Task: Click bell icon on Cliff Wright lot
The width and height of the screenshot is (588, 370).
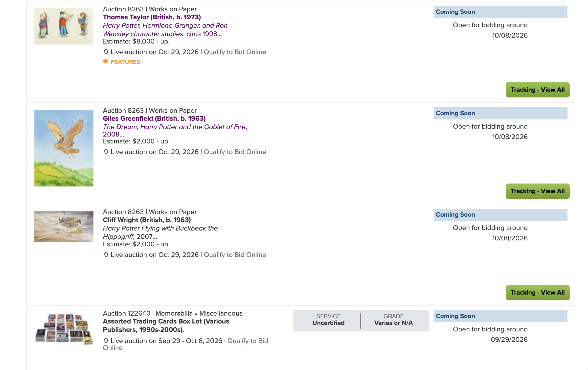Action: (106, 254)
